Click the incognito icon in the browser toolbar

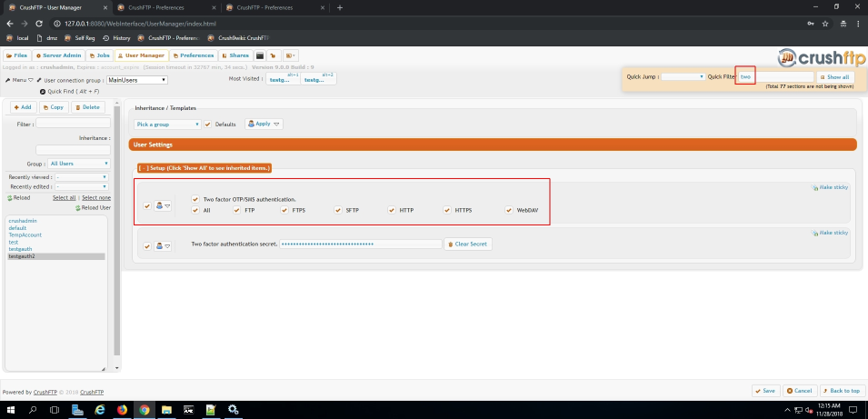pos(843,24)
